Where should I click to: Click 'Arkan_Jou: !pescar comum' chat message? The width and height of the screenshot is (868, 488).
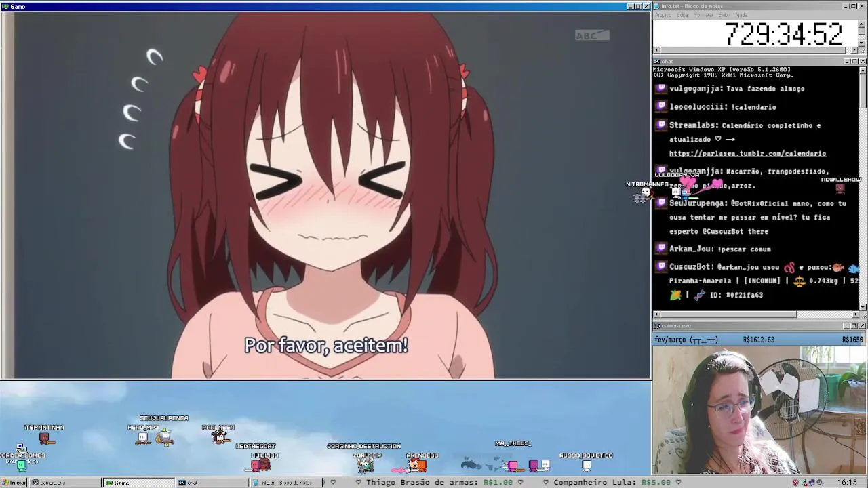tap(720, 249)
